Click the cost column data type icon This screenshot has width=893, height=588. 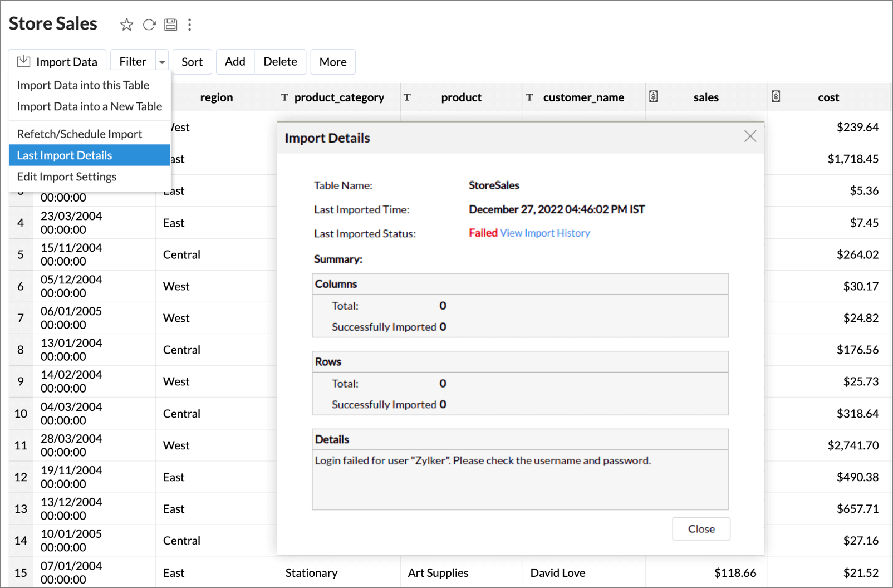pos(776,97)
